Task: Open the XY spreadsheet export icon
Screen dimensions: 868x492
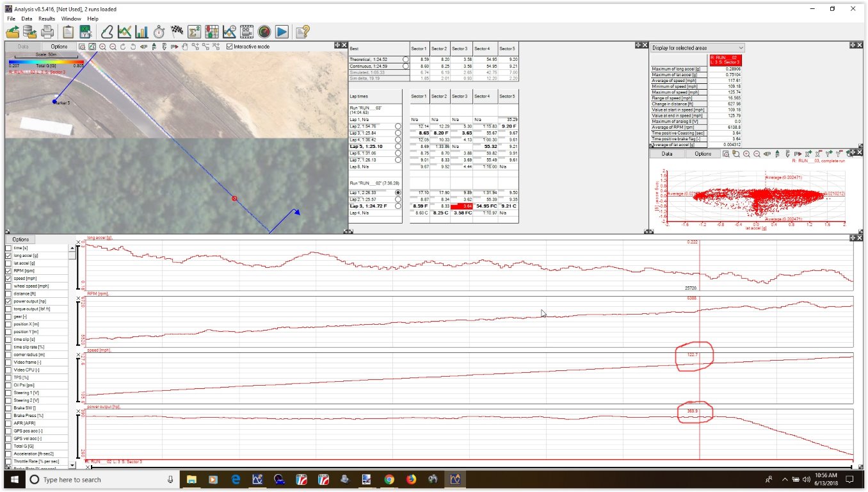Action: pyautogui.click(x=85, y=31)
